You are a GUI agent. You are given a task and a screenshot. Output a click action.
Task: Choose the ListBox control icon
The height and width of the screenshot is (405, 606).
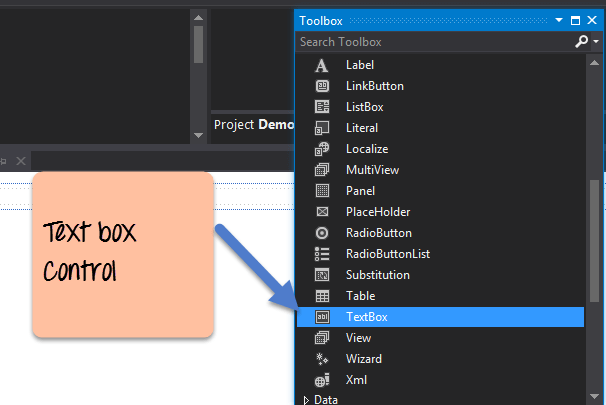click(x=322, y=107)
